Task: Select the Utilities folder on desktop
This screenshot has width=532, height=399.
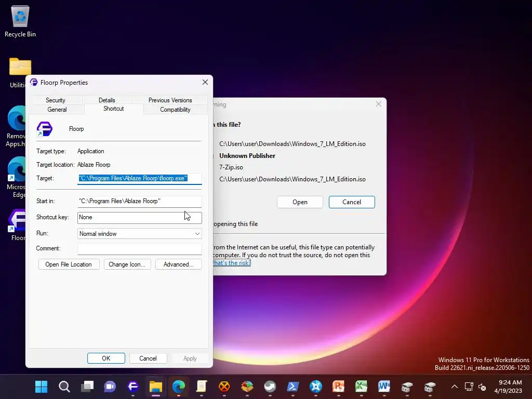Action: (18, 72)
